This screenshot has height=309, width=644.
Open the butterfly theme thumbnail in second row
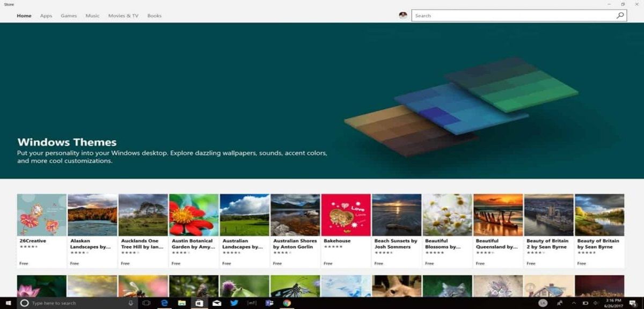[295, 286]
